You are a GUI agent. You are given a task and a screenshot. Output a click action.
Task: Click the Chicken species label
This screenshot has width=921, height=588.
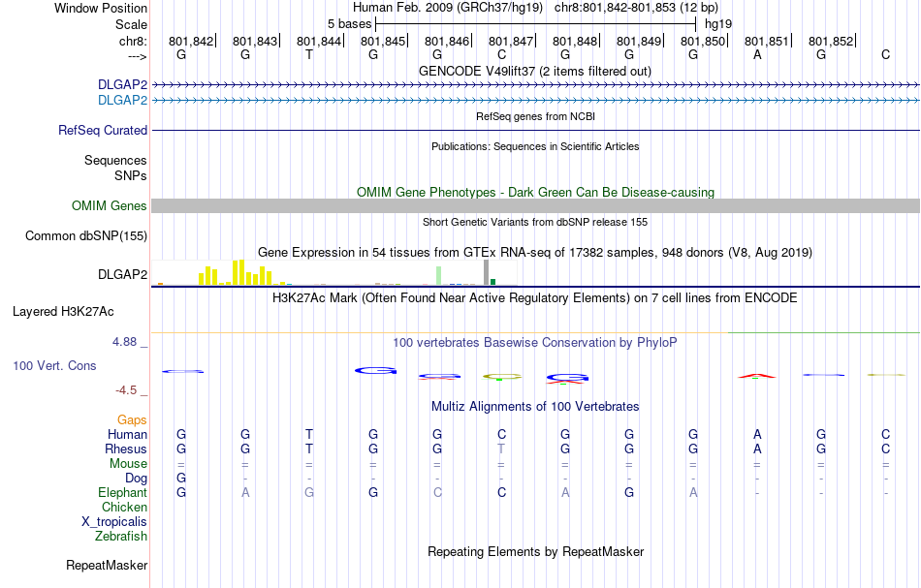(124, 508)
